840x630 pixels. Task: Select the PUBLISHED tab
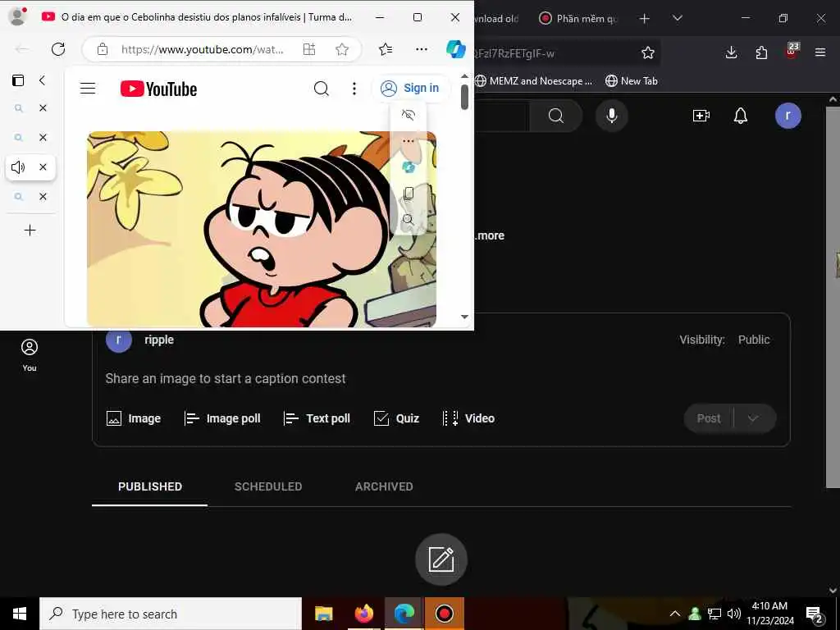[150, 486]
